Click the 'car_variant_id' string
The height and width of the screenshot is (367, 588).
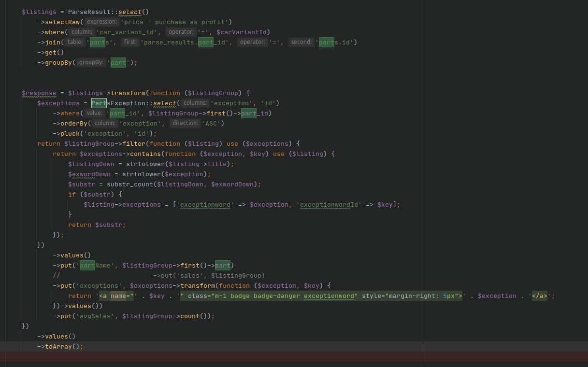click(x=128, y=32)
